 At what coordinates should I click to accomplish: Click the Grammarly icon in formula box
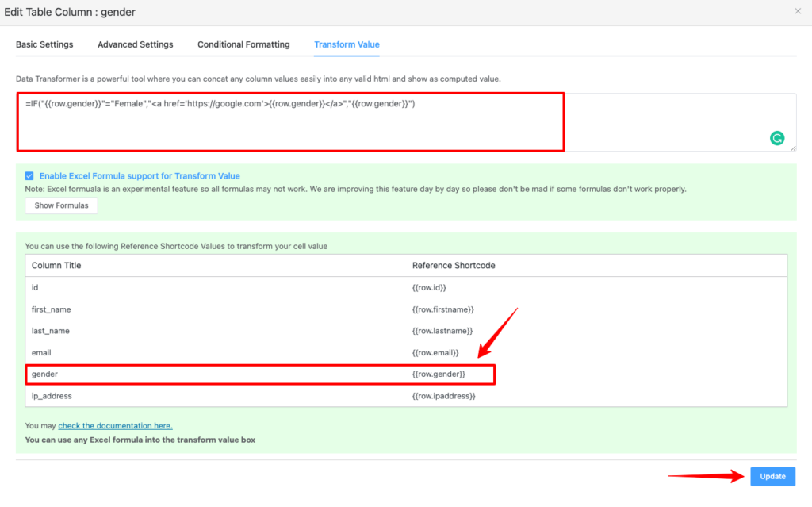coord(777,138)
